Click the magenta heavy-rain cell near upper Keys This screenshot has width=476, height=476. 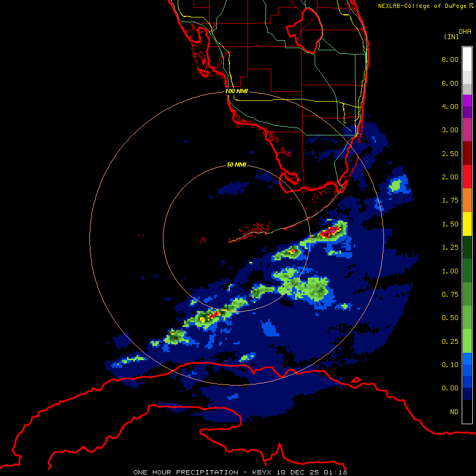(330, 232)
